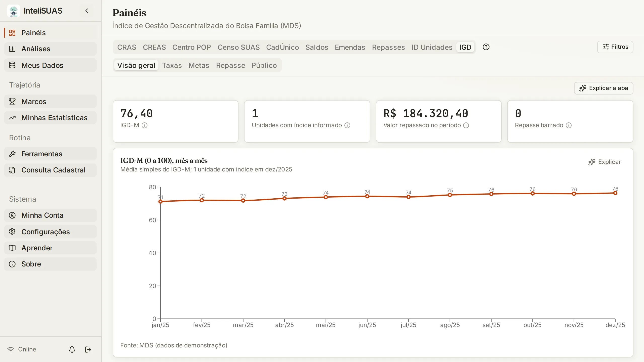Viewport: 644px width, 362px height.
Task: Click the Explicar a aba button
Action: pyautogui.click(x=604, y=88)
